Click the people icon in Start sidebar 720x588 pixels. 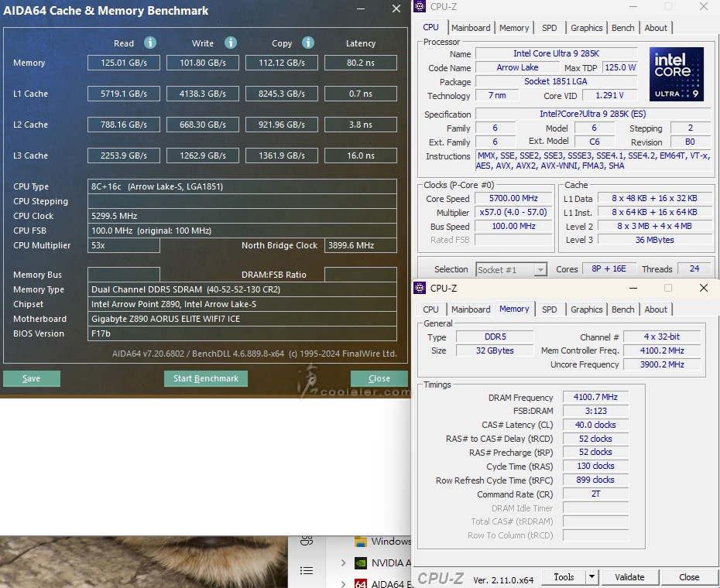click(x=307, y=541)
